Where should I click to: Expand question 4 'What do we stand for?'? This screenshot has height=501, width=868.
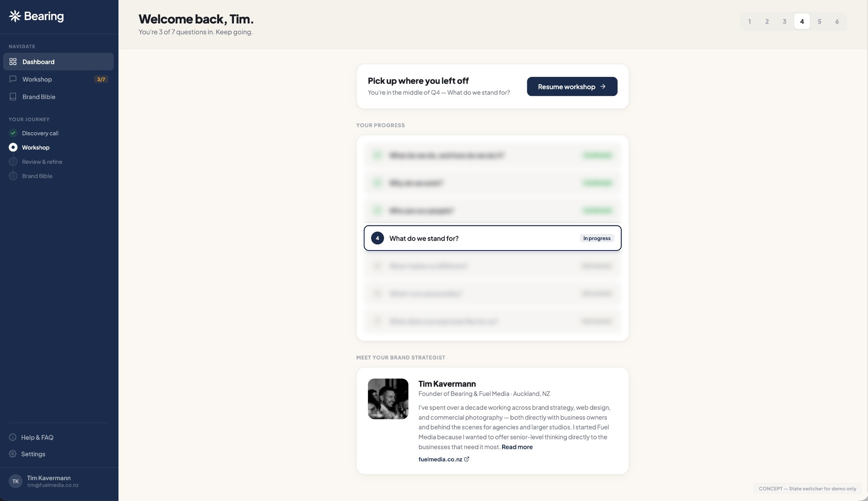pyautogui.click(x=492, y=238)
